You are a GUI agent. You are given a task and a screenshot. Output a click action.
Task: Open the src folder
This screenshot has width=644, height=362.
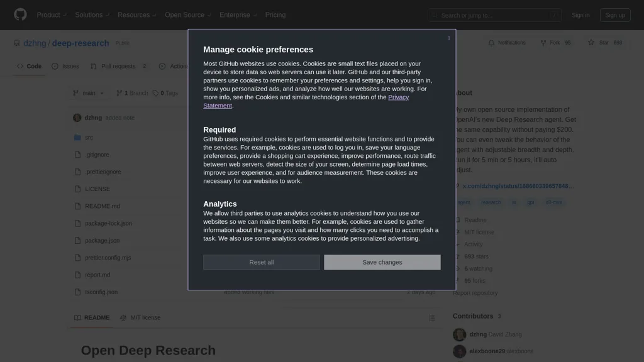click(x=89, y=138)
